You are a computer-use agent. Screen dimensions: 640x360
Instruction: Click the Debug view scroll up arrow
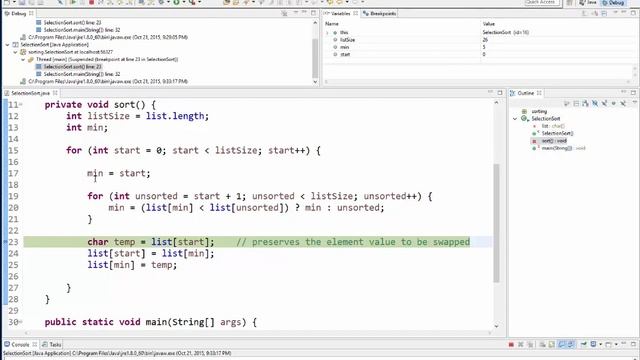315,23
